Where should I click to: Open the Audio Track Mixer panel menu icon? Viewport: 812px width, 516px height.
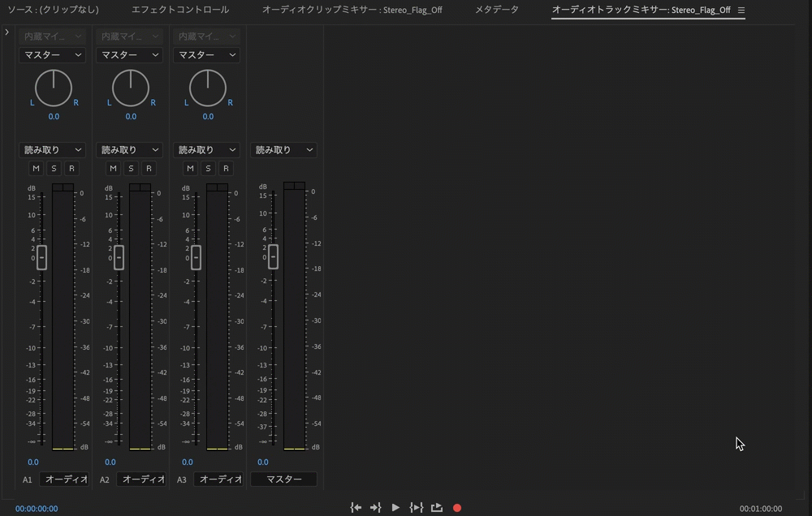point(741,10)
